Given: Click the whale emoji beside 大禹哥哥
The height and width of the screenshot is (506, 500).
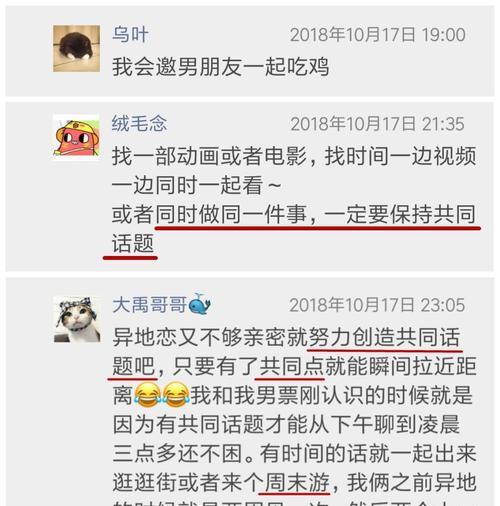Looking at the screenshot, I should tap(199, 304).
